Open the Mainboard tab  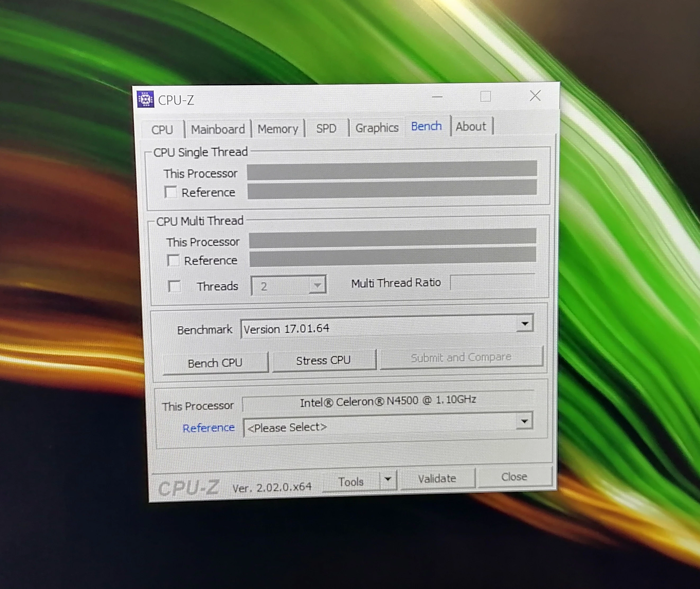tap(218, 129)
